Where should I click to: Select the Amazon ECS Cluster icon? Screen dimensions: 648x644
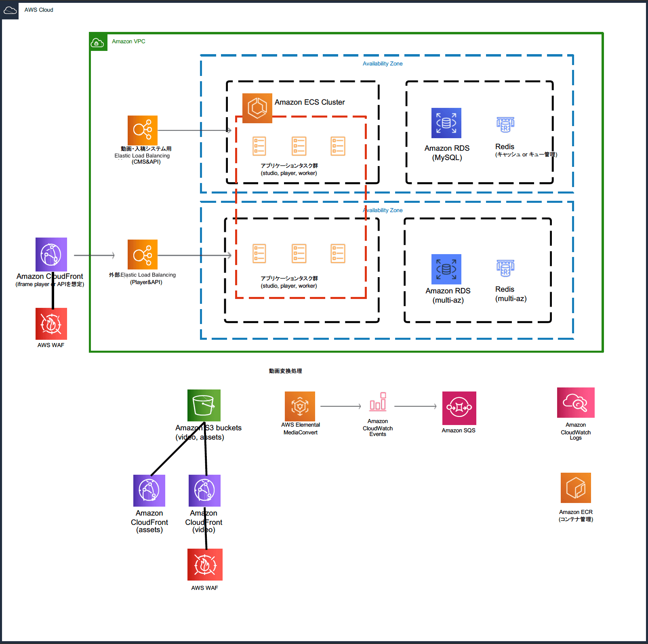257,108
